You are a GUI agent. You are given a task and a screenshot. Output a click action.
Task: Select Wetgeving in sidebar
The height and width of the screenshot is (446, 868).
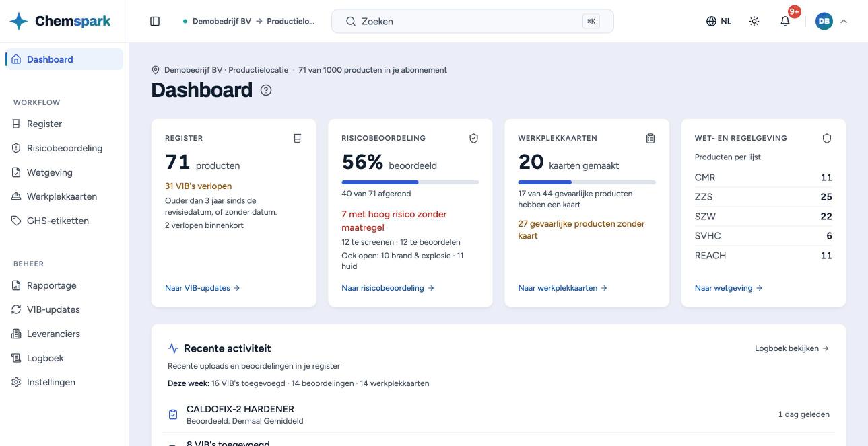click(x=64, y=172)
